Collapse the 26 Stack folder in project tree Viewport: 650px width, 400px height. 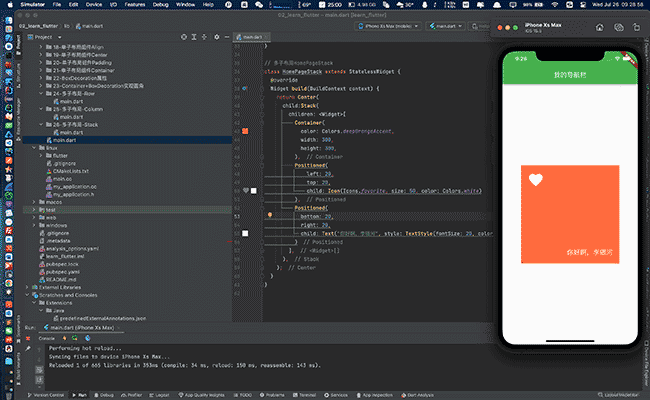click(41, 125)
